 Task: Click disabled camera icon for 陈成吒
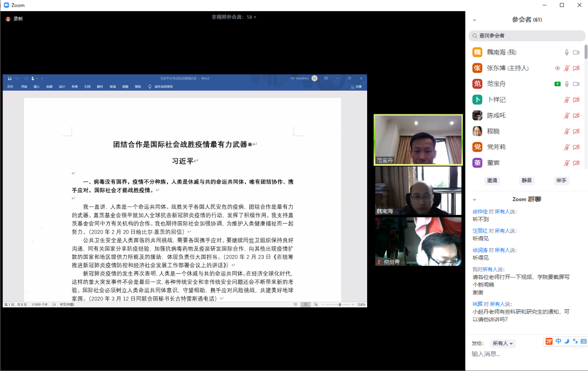coord(576,116)
